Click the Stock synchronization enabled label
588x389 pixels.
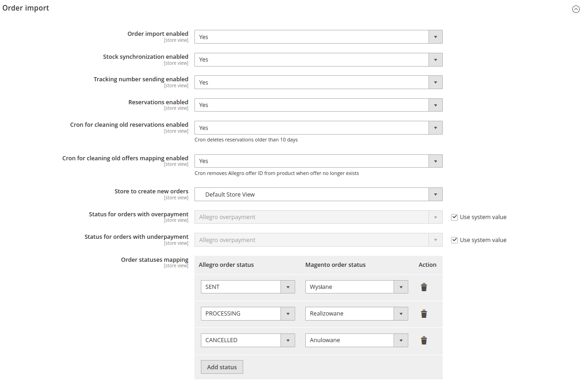(146, 57)
